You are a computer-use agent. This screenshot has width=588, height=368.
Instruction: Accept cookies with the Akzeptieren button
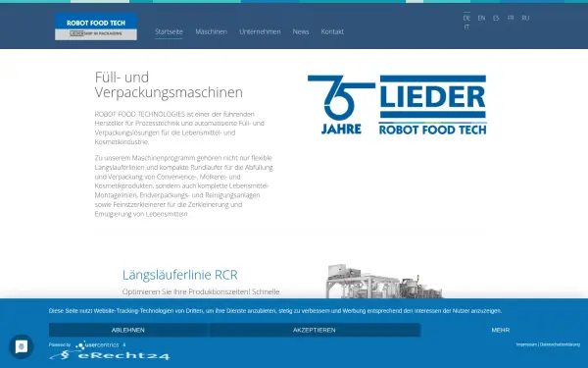click(x=315, y=330)
